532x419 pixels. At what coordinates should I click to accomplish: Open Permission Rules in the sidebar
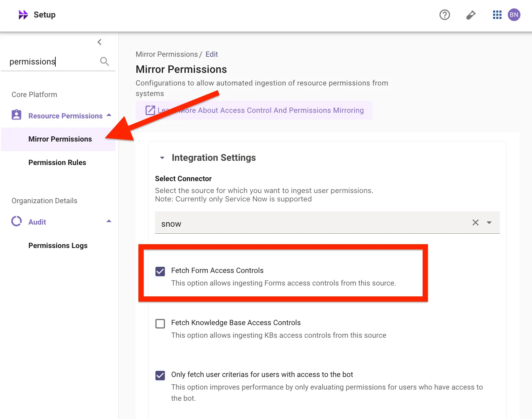click(x=58, y=163)
